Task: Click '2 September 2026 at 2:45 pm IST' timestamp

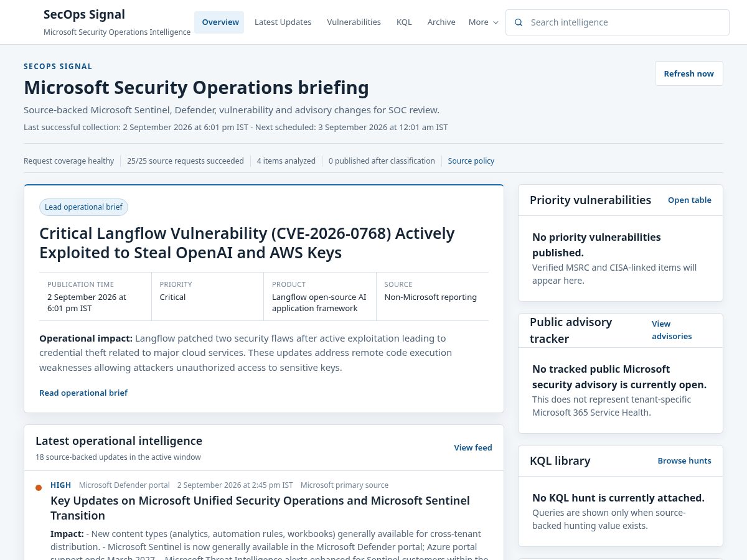Action: (235, 485)
